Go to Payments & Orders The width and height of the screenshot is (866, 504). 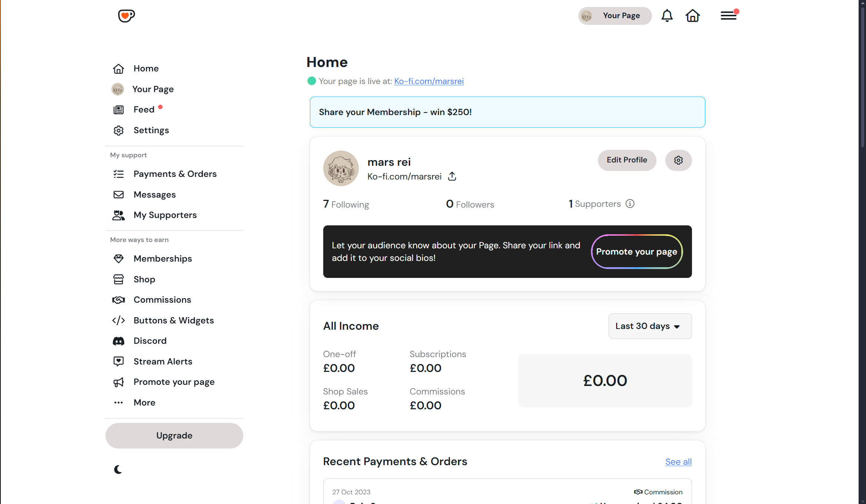175,174
